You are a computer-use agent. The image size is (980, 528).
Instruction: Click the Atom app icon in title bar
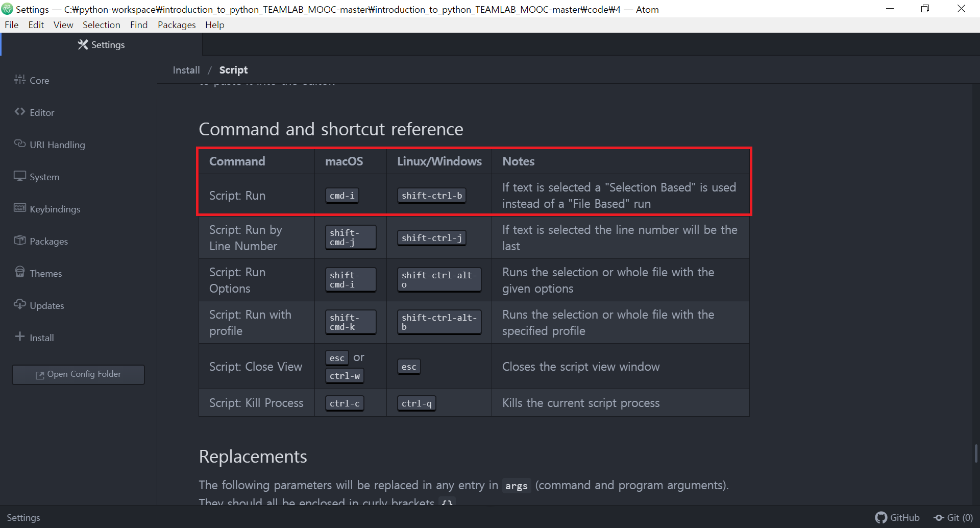click(7, 9)
